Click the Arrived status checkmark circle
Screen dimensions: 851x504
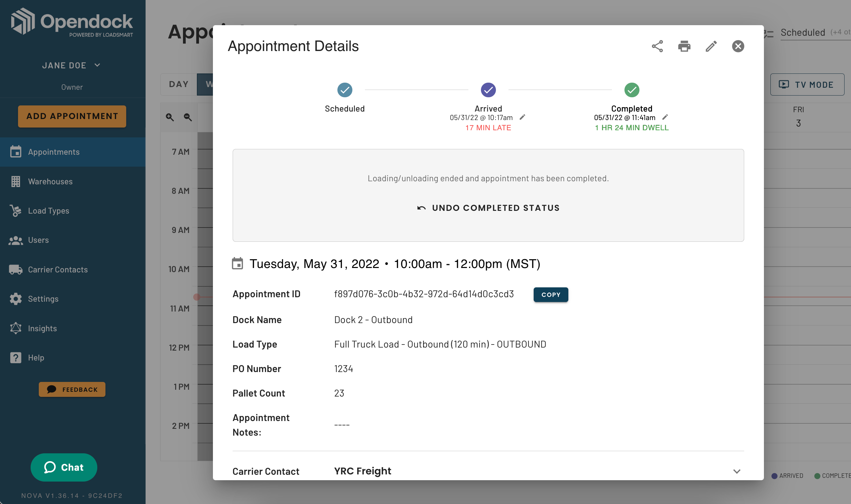click(x=488, y=90)
